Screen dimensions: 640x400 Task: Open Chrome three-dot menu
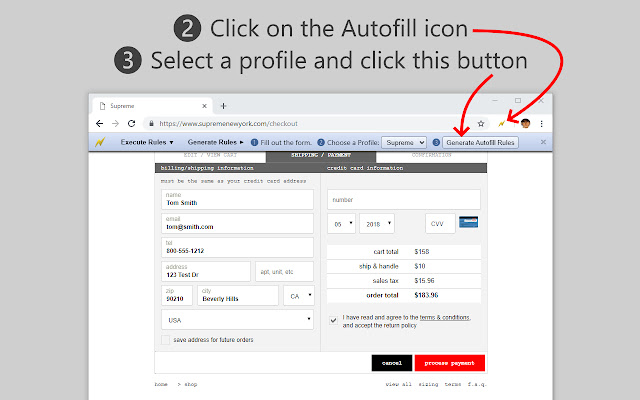[x=542, y=124]
